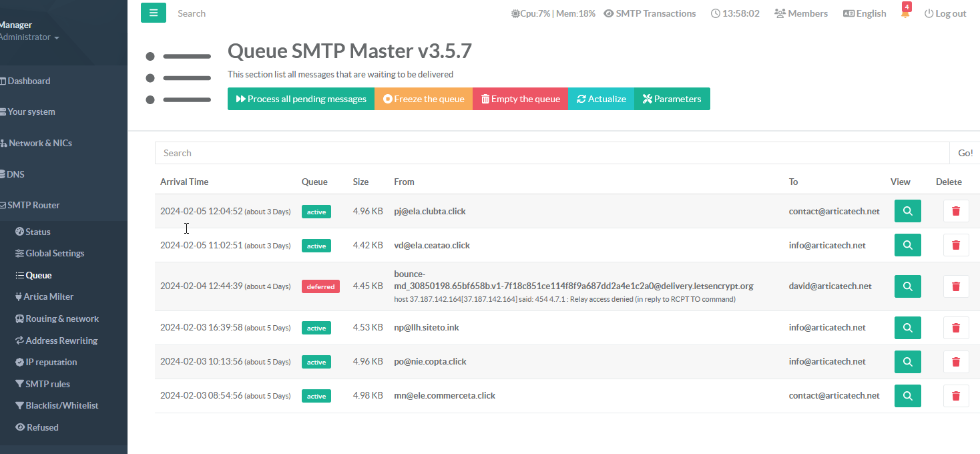Viewport: 980px width, 454px height.
Task: View message from pj@ela.clubta.click
Action: click(x=907, y=211)
